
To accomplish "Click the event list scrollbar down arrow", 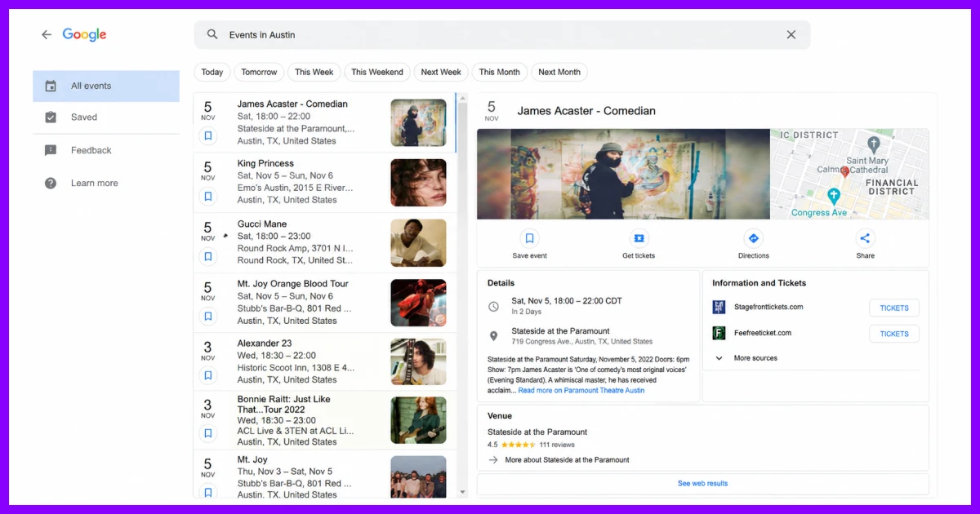I will coord(462,492).
